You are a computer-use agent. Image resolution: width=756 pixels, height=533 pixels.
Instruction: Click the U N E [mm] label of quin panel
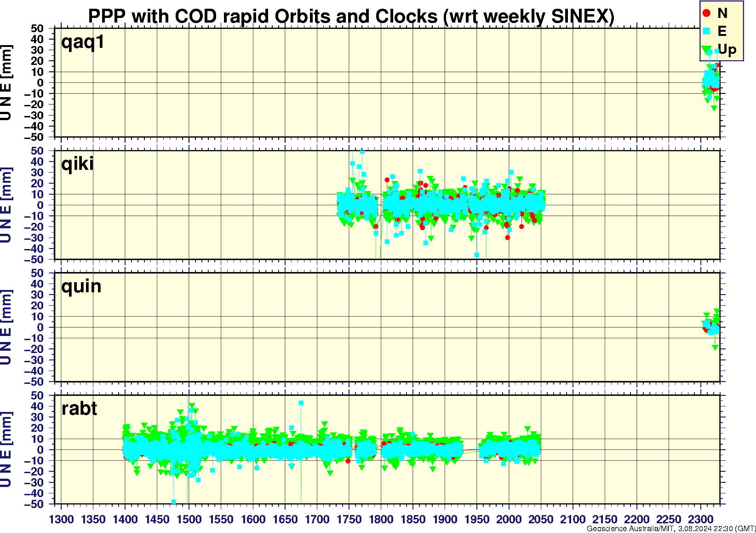[6, 327]
